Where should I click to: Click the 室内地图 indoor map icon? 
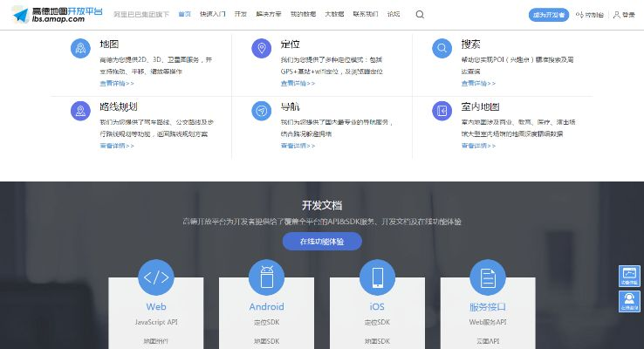(x=442, y=111)
